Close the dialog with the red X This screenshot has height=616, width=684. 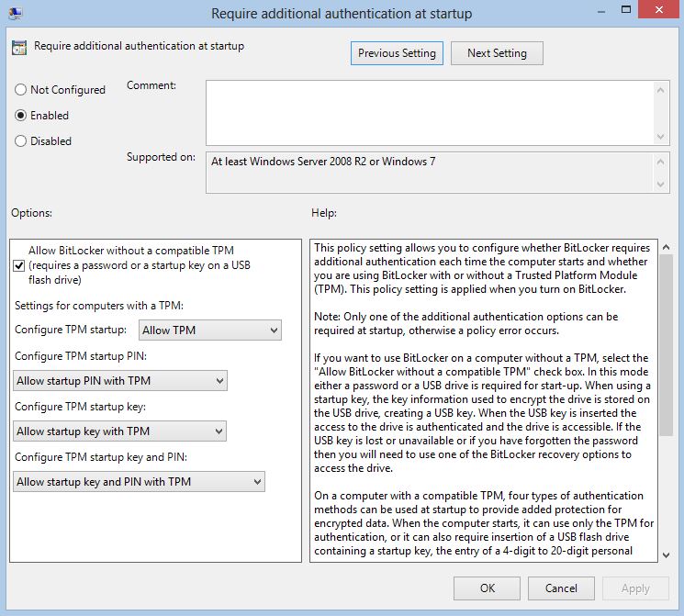(x=658, y=9)
